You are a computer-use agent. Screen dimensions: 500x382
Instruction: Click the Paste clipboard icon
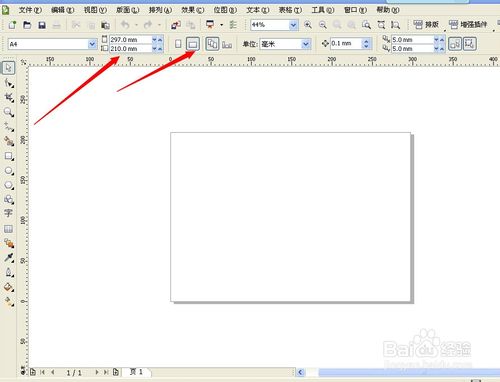[x=105, y=25]
